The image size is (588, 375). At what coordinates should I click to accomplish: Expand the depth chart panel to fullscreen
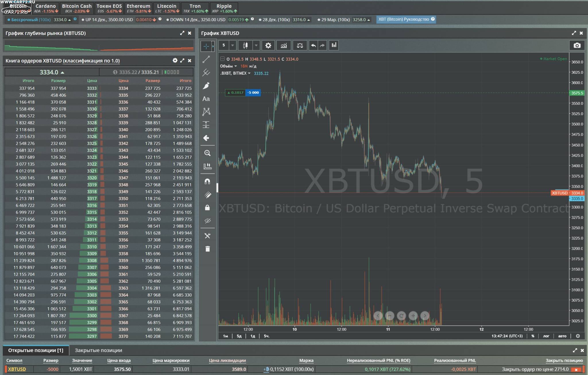[x=182, y=33]
